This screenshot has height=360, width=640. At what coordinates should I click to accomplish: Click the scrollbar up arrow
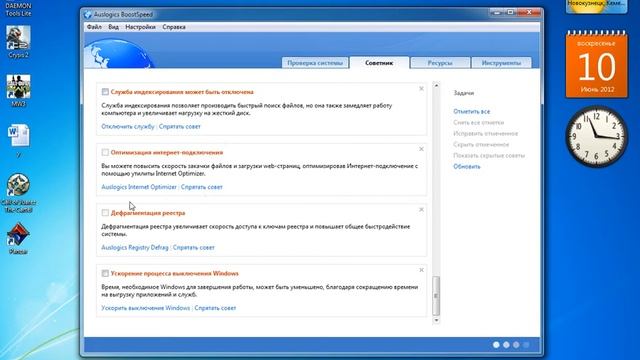pos(436,85)
